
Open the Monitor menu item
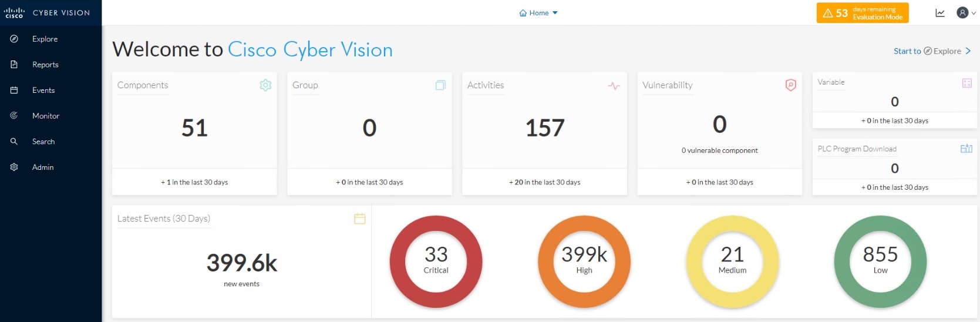(x=50, y=116)
